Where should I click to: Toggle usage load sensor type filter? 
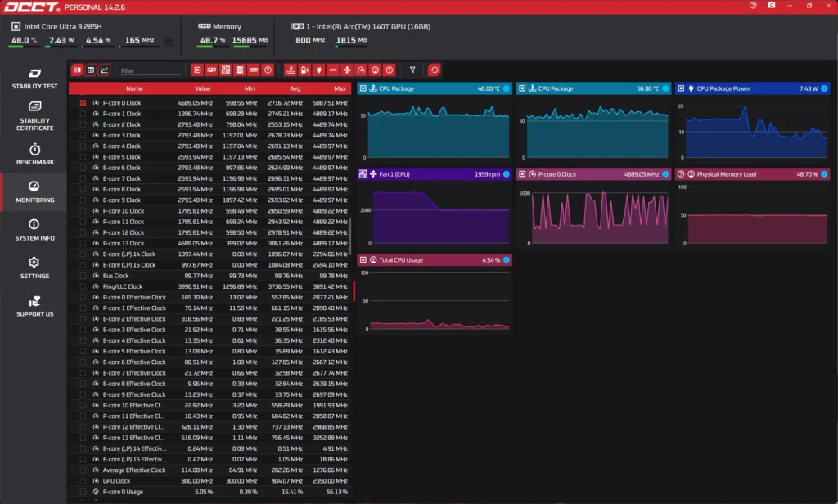pyautogui.click(x=375, y=70)
